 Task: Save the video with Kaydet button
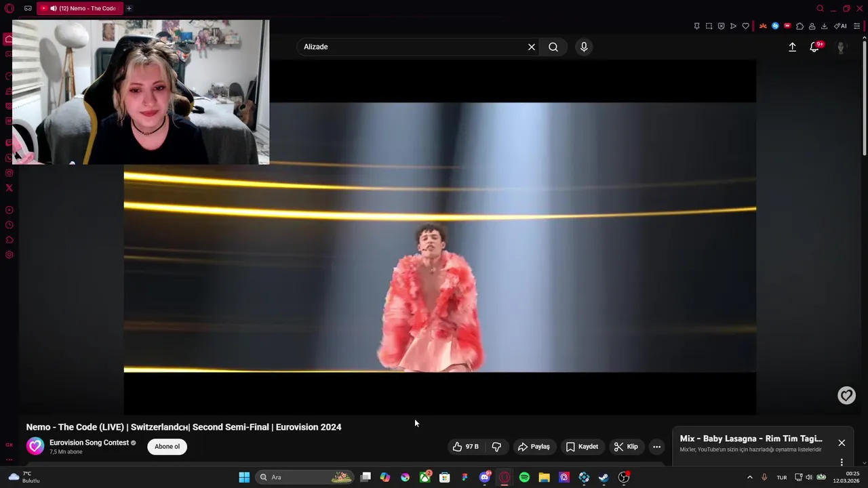click(x=582, y=447)
